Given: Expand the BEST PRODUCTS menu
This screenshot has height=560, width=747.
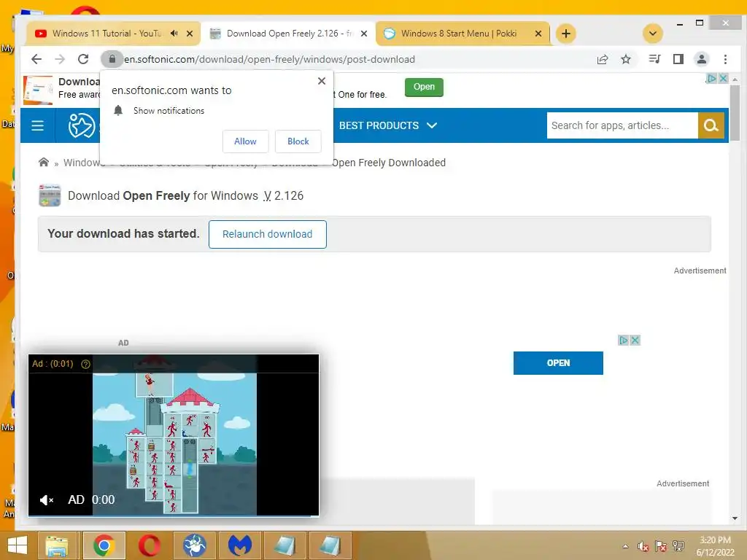Looking at the screenshot, I should [388, 125].
